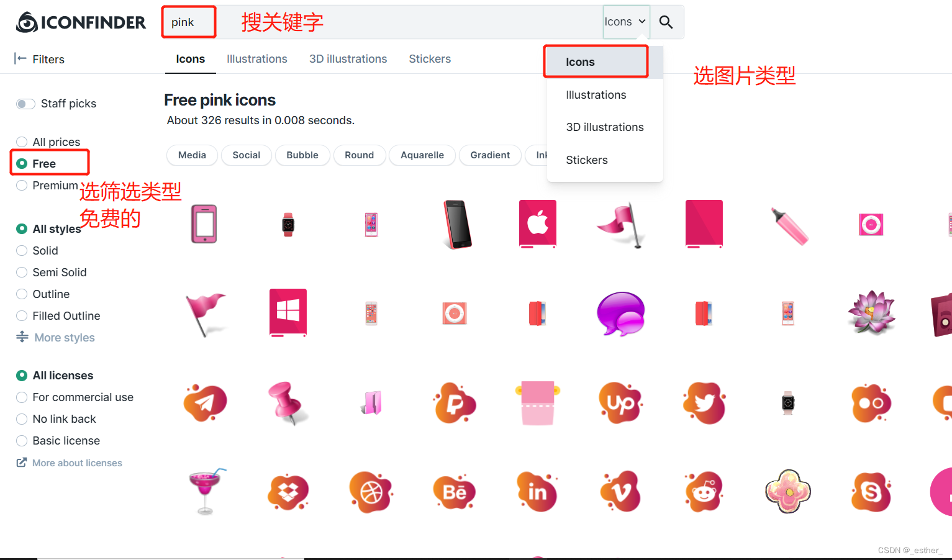Select the Dropbox splash icon
952x560 pixels.
click(288, 492)
